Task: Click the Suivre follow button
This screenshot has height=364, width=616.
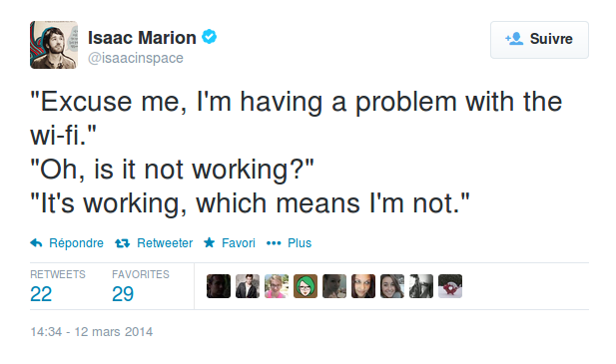Action: [539, 40]
